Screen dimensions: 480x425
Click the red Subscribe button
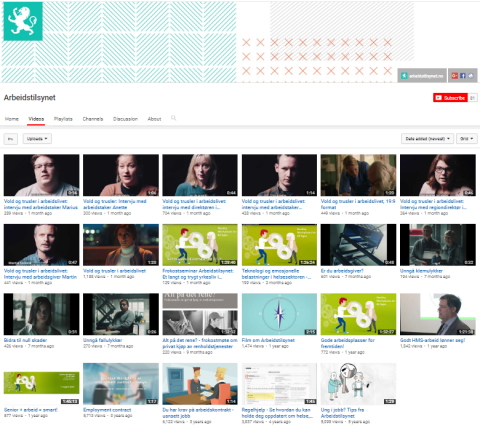coord(450,98)
